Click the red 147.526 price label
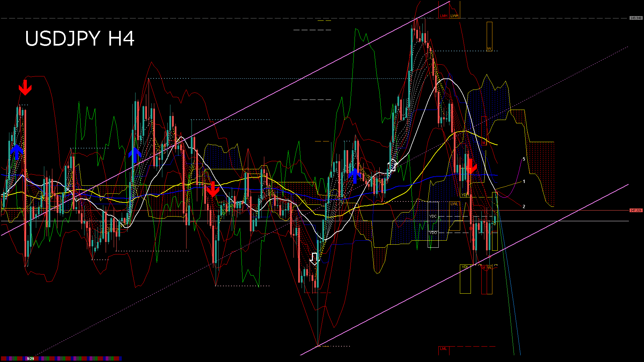644x362 pixels. tap(636, 210)
